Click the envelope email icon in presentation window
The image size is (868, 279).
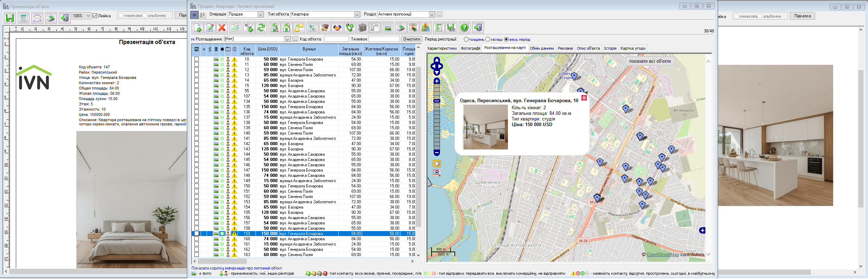point(37,18)
